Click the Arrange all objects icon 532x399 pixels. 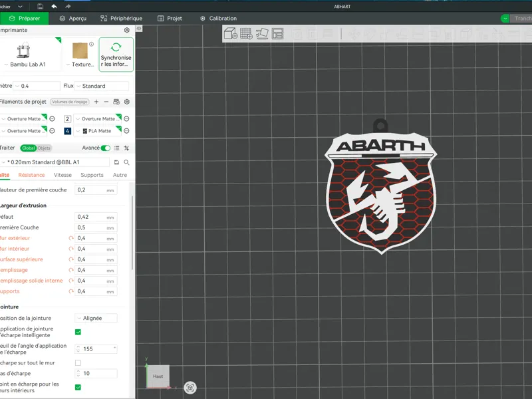click(277, 33)
